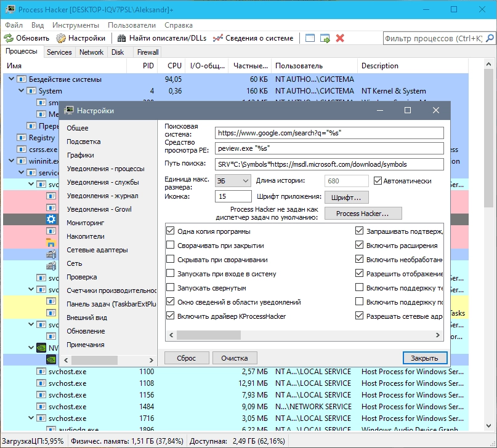Image resolution: width=497 pixels, height=448 pixels.
Task: Collapse the wininit.exe tree node
Action: click(12, 161)
